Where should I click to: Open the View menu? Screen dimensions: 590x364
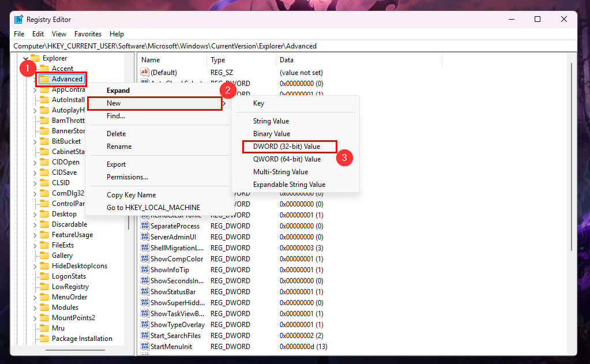(58, 33)
